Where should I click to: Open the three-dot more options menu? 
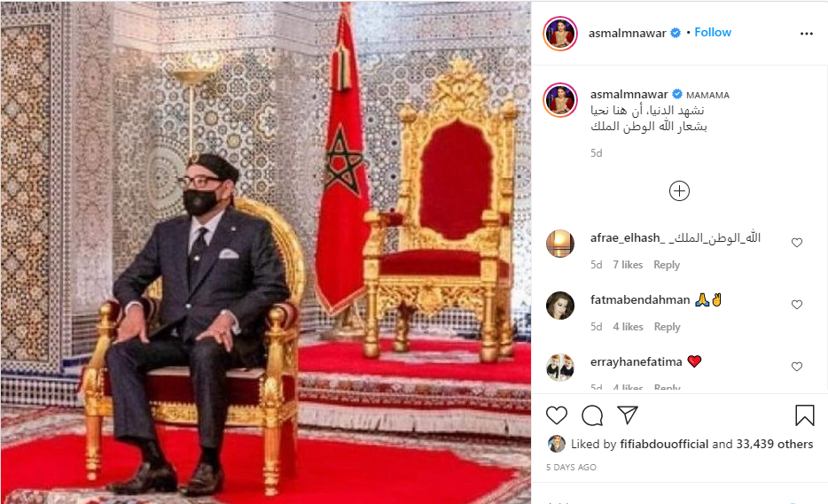(807, 34)
